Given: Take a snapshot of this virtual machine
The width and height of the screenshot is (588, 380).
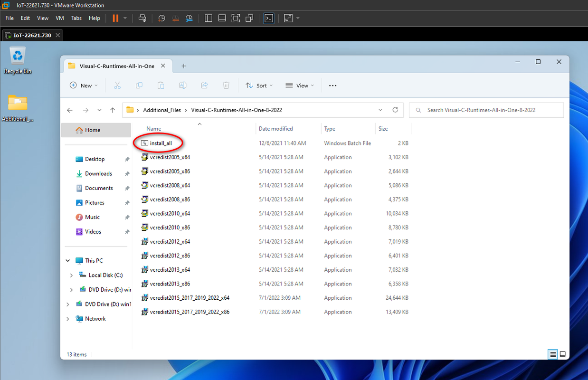Looking at the screenshot, I should tap(161, 18).
